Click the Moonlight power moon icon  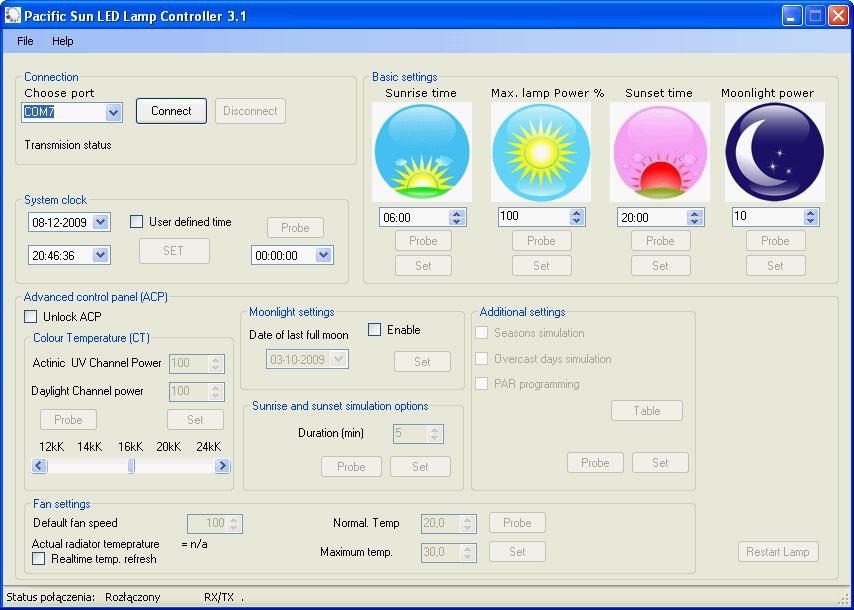774,152
